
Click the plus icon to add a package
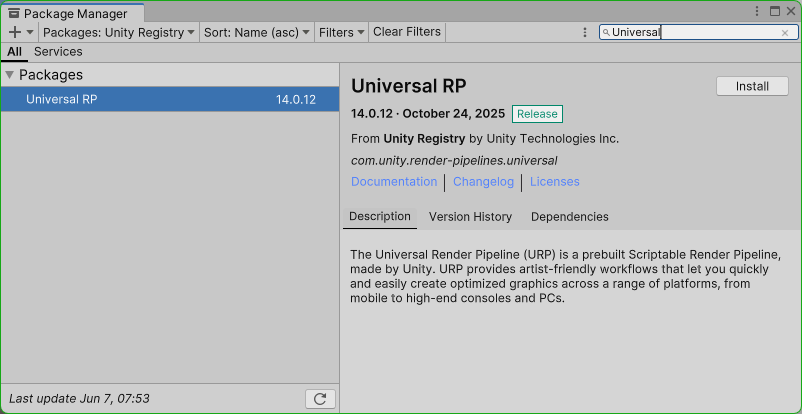pos(15,32)
